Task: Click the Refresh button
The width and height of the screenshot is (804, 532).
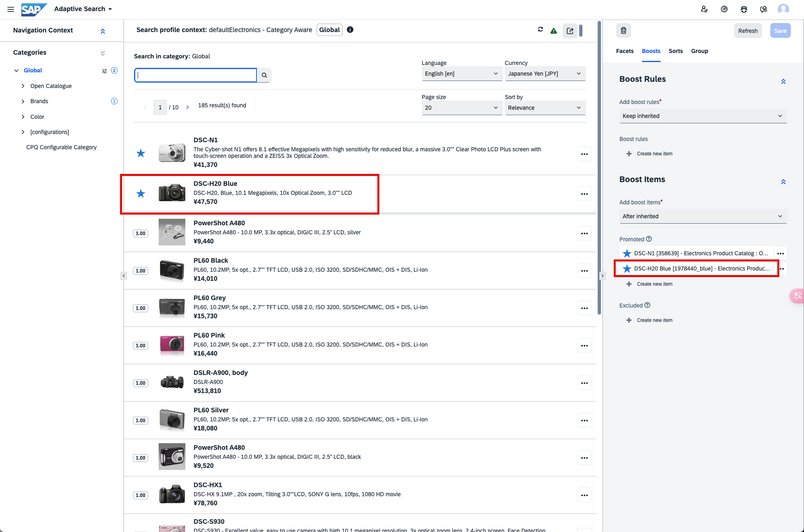Action: [x=748, y=31]
